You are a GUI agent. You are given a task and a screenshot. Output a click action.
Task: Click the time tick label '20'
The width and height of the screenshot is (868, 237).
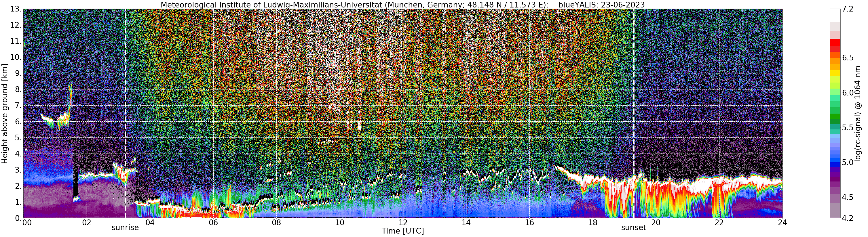656,223
